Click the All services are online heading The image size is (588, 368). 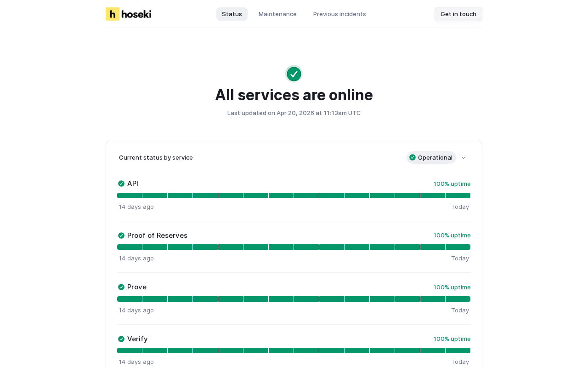(294, 95)
